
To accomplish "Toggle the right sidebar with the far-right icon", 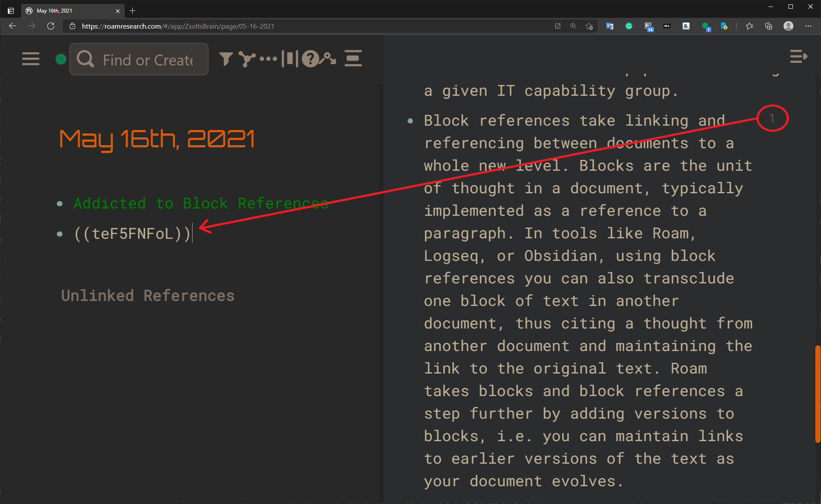I will [799, 57].
